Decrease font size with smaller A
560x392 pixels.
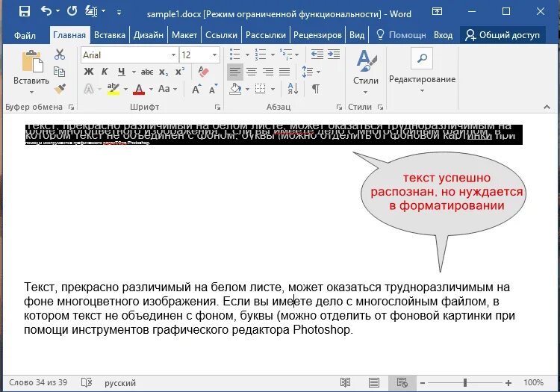coord(214,89)
